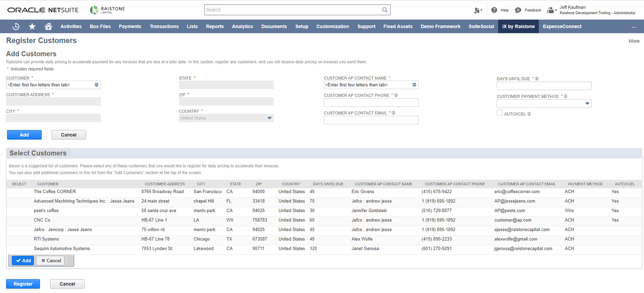Open the Setup menu
The image size is (644, 293).
[302, 27]
